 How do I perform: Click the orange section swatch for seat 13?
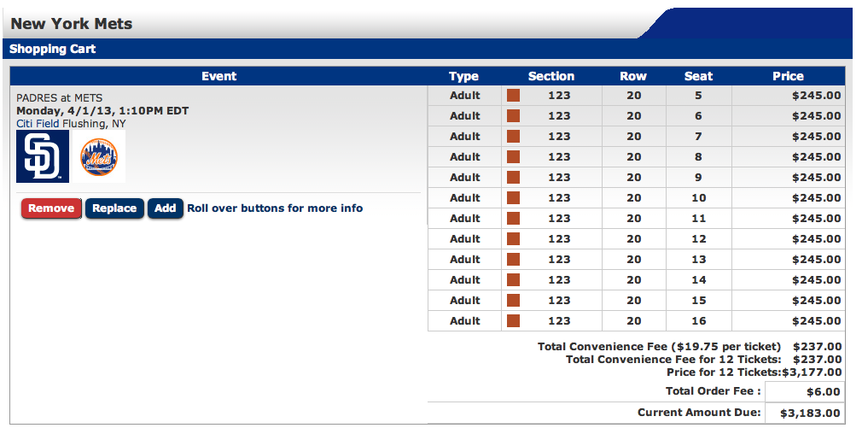pyautogui.click(x=513, y=260)
